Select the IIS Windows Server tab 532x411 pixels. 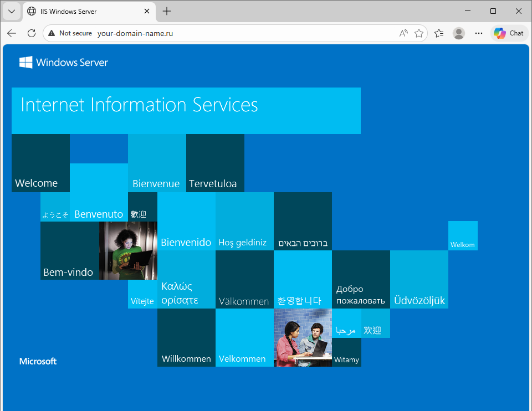(x=83, y=11)
